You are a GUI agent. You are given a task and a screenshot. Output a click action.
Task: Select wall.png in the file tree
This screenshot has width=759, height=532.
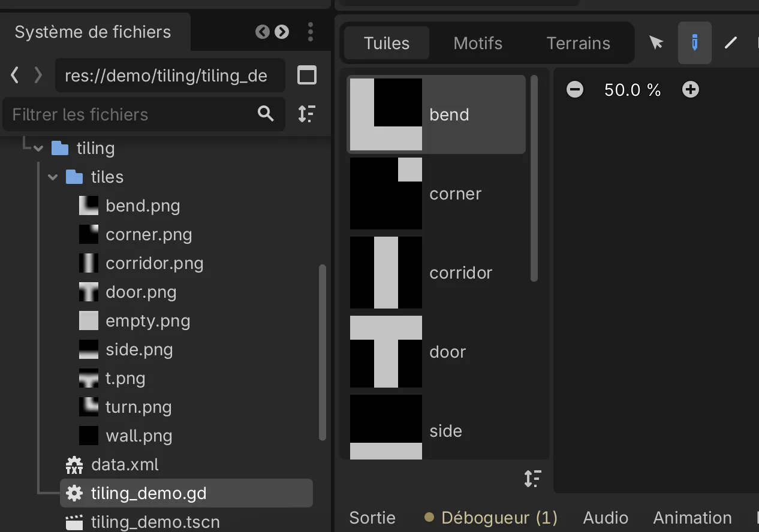coord(138,436)
